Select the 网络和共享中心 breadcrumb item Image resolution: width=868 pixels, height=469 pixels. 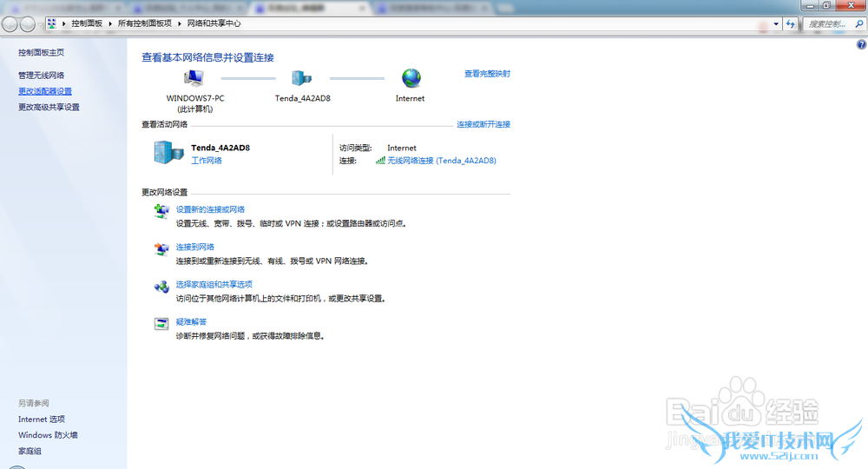click(x=214, y=23)
